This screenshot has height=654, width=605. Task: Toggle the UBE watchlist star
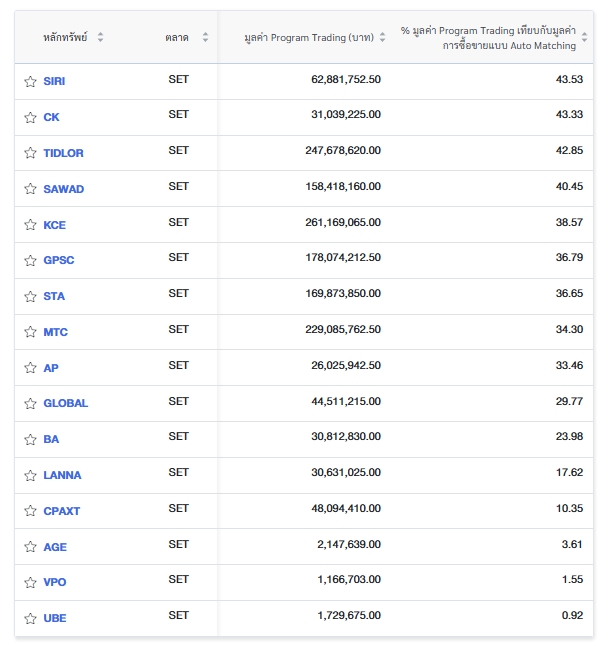(x=30, y=619)
